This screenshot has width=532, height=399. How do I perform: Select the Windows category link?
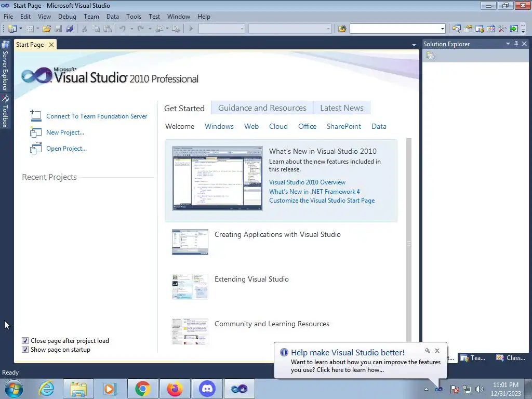[x=219, y=127]
